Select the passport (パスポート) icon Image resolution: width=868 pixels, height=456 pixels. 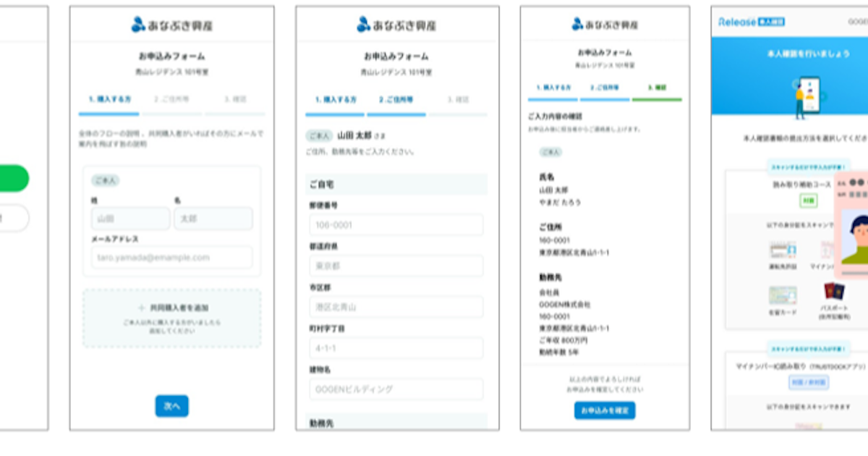pos(834,293)
